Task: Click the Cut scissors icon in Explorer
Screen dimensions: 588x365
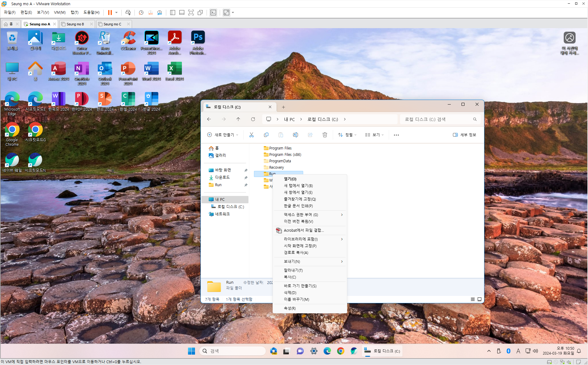Action: point(251,135)
